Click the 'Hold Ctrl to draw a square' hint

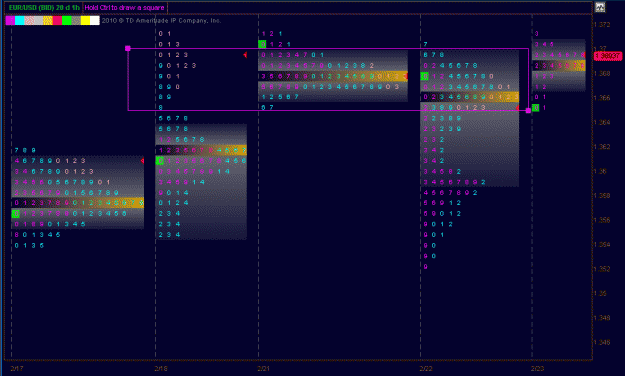tap(124, 8)
